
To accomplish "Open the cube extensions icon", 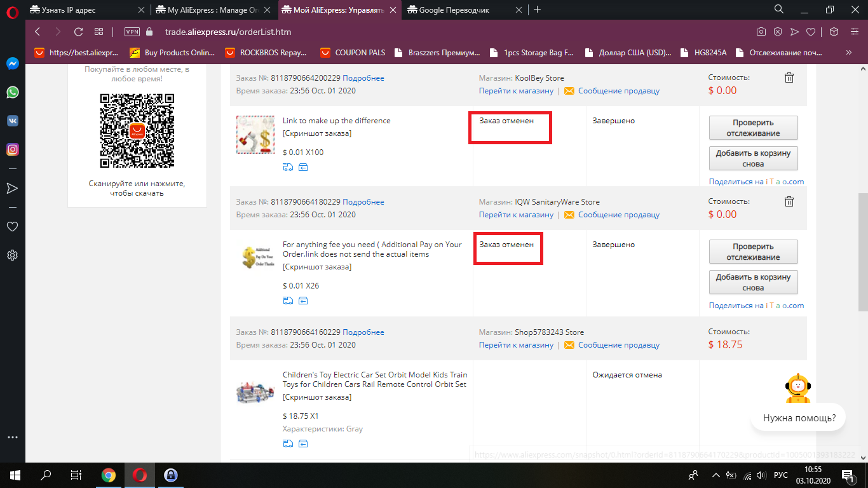I will tap(834, 32).
